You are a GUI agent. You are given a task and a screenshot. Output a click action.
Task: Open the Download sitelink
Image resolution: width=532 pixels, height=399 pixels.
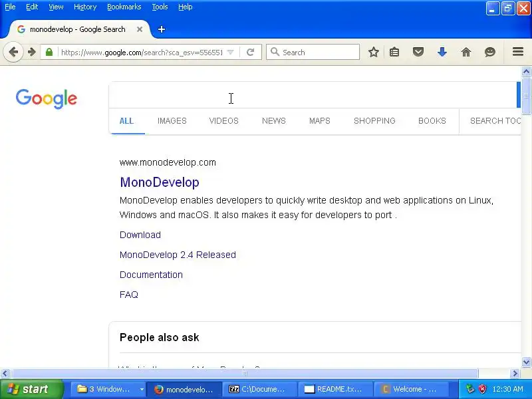(x=140, y=235)
